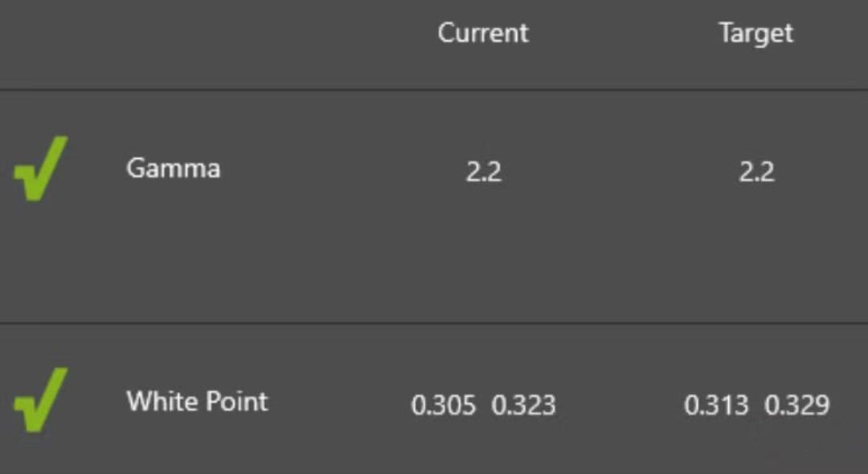This screenshot has height=474, width=868.
Task: Click divider between Gamma and White Point rows
Action: (x=434, y=324)
